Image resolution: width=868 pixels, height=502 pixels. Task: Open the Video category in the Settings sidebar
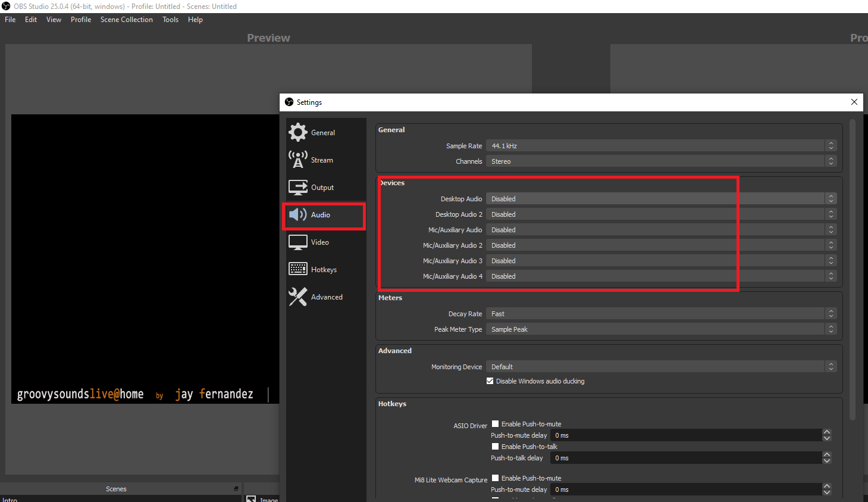pyautogui.click(x=325, y=242)
